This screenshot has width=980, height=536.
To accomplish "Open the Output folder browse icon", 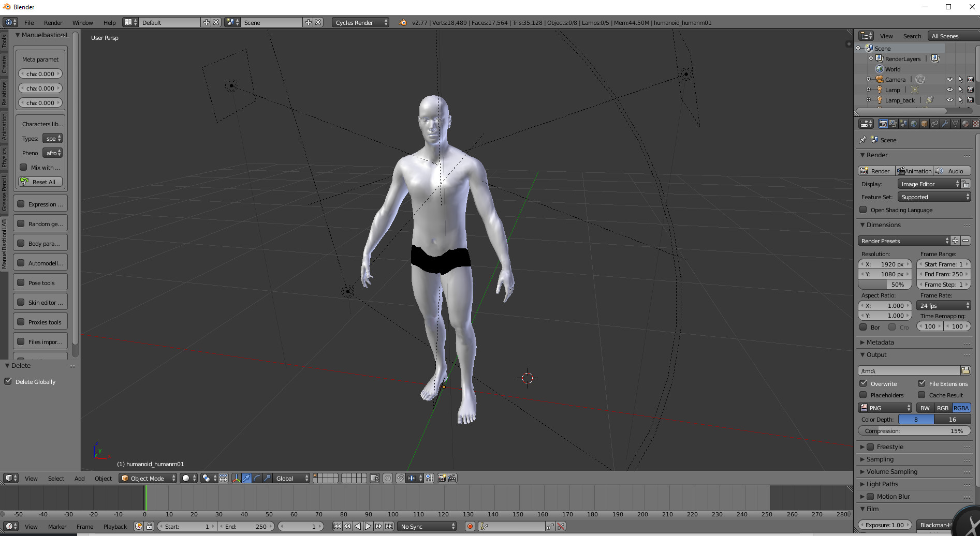I will [x=966, y=370].
